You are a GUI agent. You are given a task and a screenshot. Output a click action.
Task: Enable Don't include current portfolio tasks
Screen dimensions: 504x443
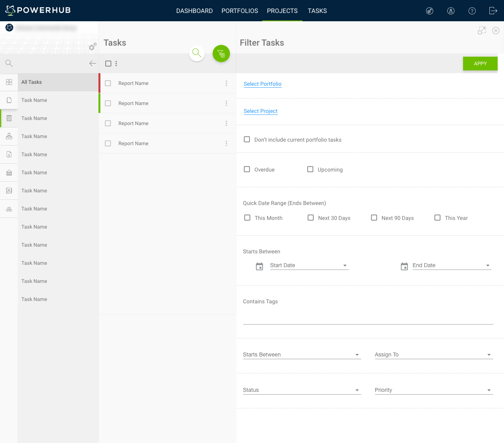(x=247, y=139)
